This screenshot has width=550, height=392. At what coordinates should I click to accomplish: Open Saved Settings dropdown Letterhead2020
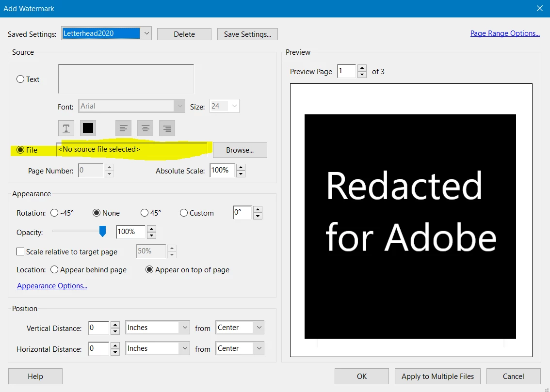tap(106, 33)
